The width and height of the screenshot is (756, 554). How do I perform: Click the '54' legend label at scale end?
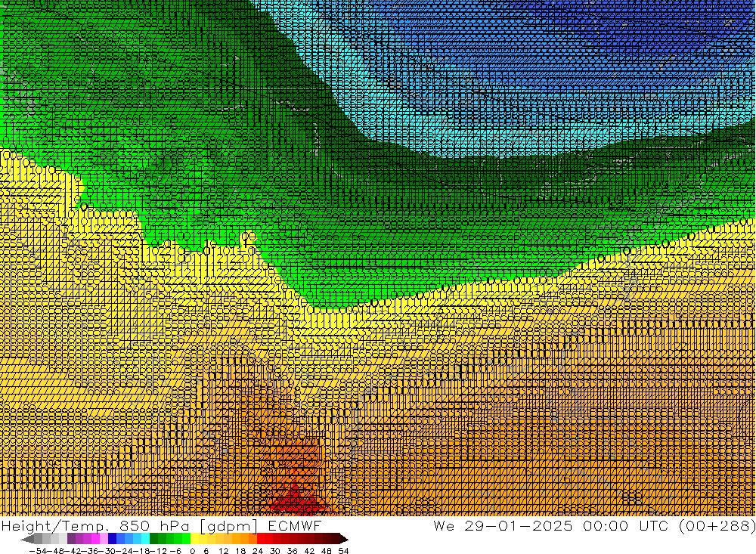coord(343,551)
